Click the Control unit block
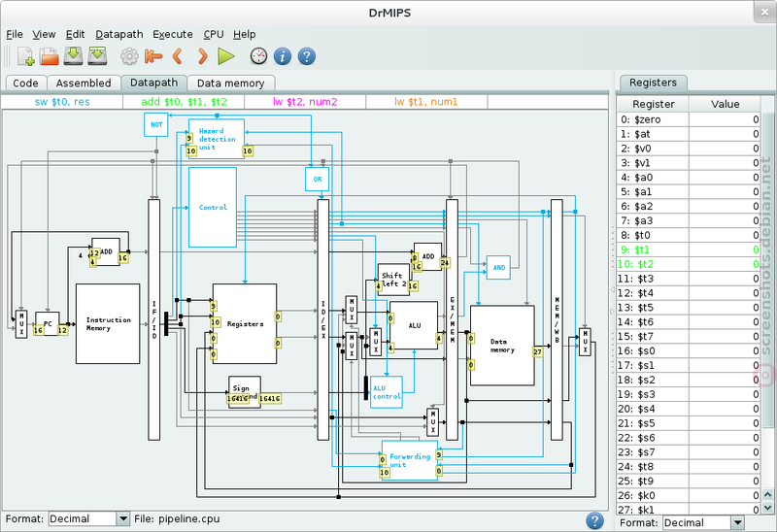The width and height of the screenshot is (777, 532). pyautogui.click(x=213, y=207)
